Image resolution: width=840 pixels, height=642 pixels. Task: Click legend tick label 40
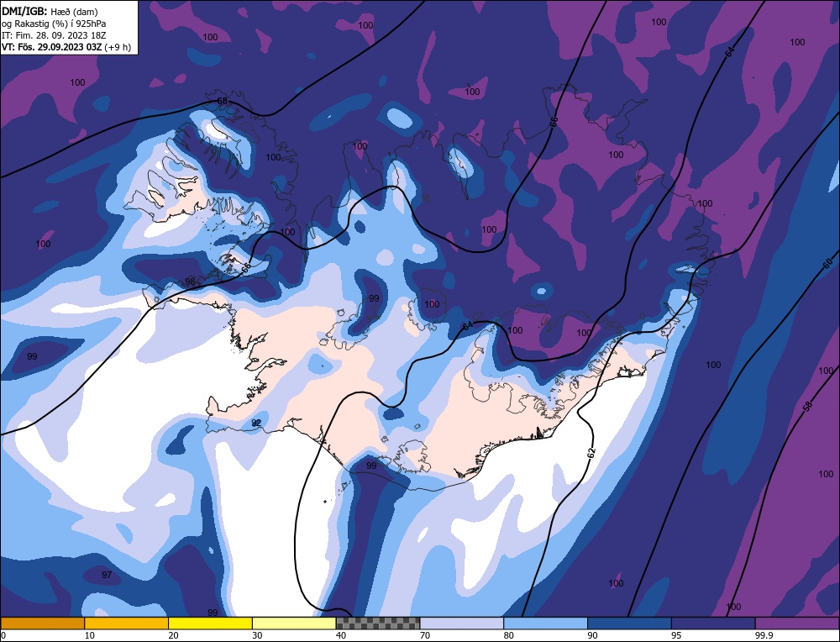tap(341, 635)
